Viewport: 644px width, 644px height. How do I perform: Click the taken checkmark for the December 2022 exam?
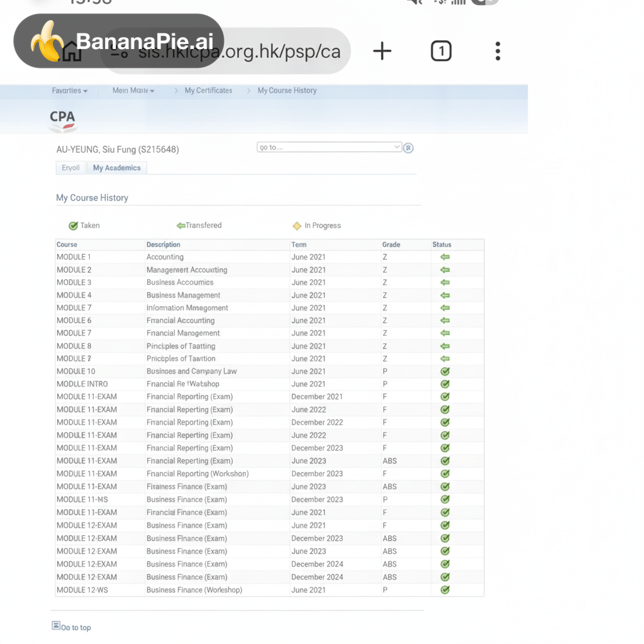445,422
